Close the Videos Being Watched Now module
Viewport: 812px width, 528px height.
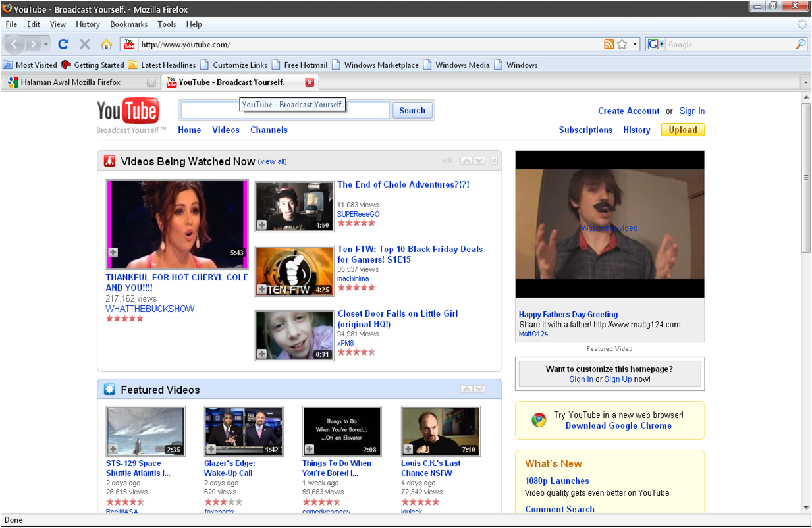coord(494,161)
